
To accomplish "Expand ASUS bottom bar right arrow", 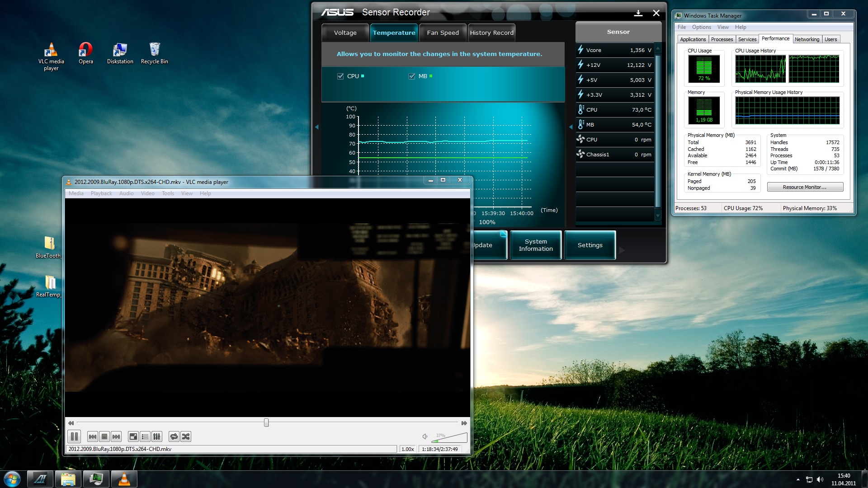I will coord(622,250).
